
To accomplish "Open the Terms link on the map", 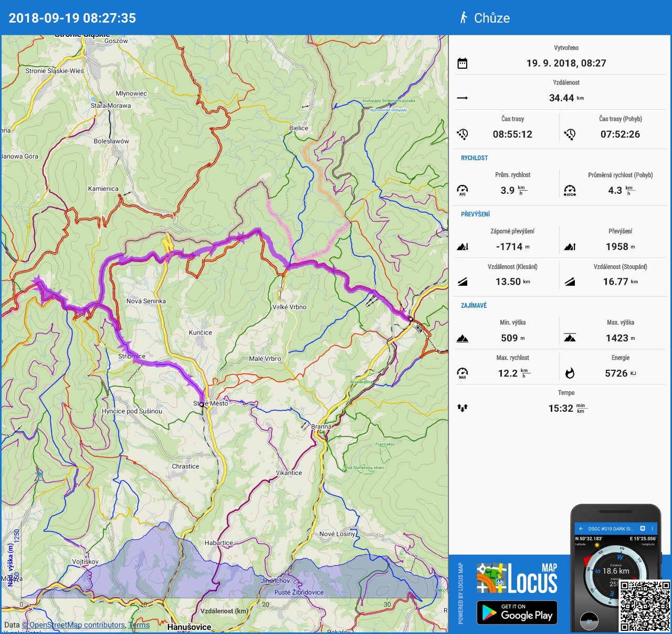I will coord(139,625).
